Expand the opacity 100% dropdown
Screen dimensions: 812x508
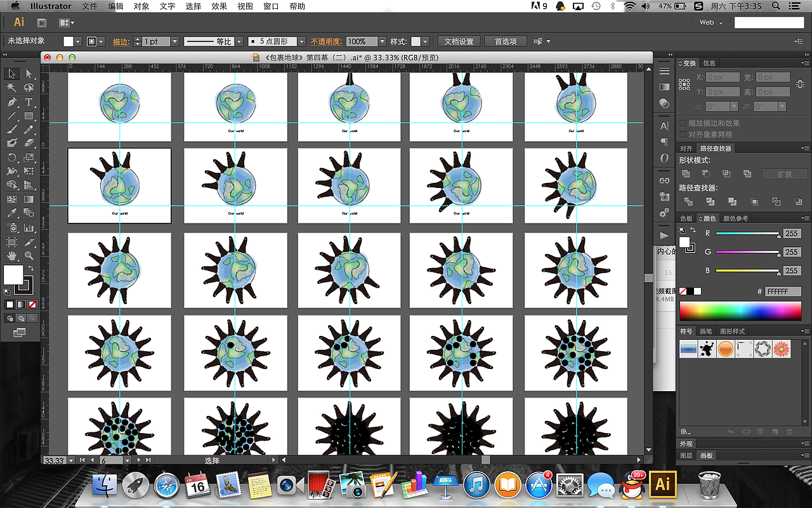[383, 41]
